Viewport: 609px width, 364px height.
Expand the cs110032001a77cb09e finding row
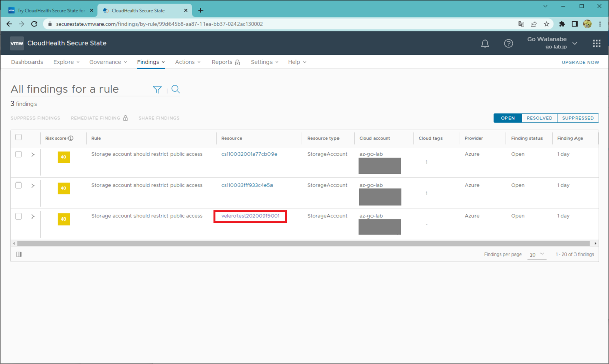coord(33,154)
